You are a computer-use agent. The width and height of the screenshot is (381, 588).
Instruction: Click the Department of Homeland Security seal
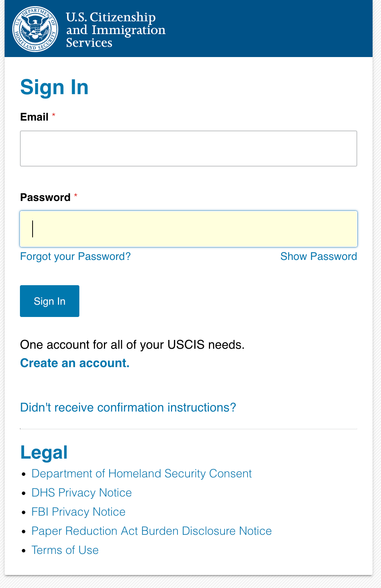point(35,29)
